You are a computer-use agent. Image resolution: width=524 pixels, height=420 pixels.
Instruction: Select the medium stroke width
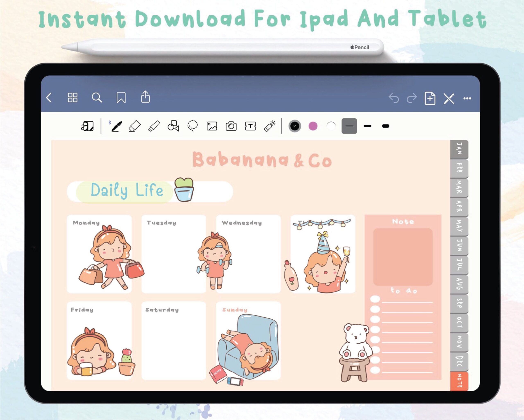[x=367, y=126]
